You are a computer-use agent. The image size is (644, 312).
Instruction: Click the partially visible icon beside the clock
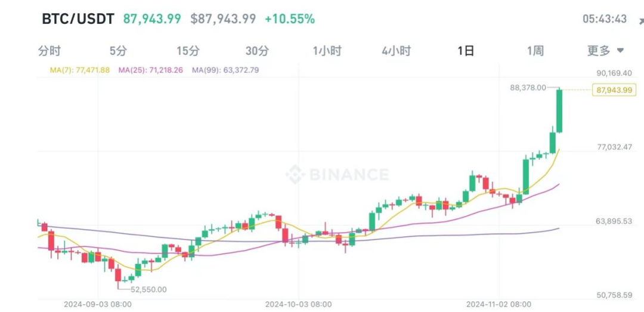click(640, 20)
